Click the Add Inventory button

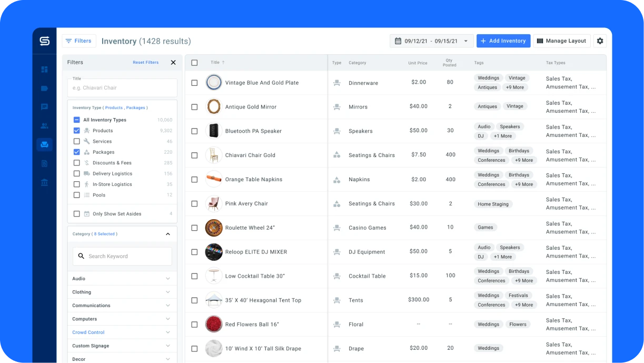coord(503,41)
